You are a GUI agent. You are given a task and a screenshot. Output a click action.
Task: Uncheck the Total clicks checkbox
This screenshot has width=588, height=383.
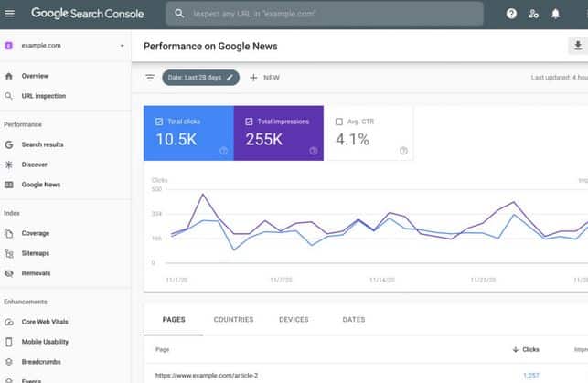[x=159, y=122]
